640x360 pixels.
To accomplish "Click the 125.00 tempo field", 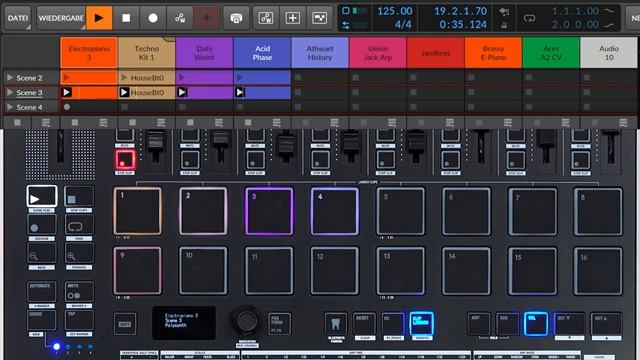I will pyautogui.click(x=395, y=11).
